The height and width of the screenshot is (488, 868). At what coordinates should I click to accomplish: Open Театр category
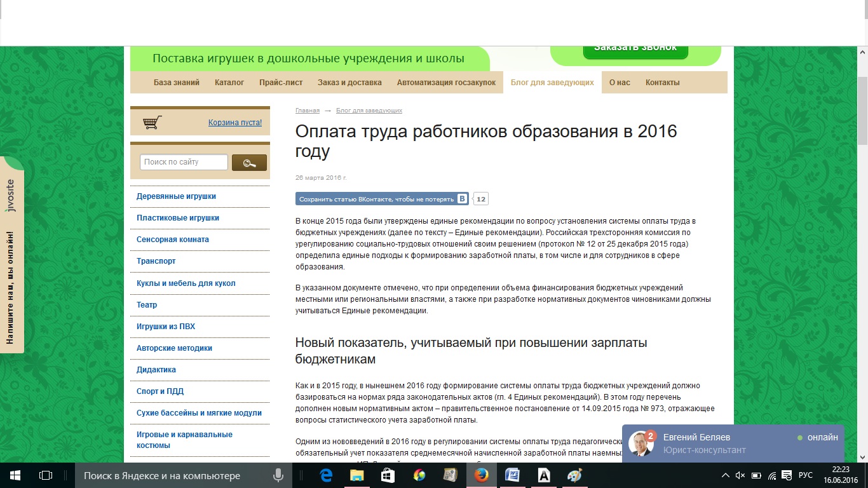coord(147,305)
